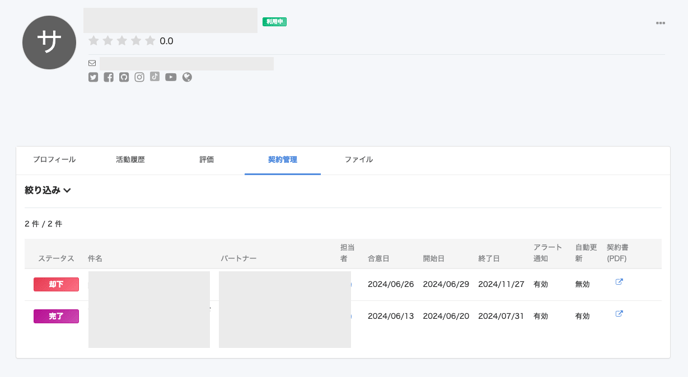Image resolution: width=688 pixels, height=377 pixels.
Task: Click the fifth rating star
Action: [150, 41]
